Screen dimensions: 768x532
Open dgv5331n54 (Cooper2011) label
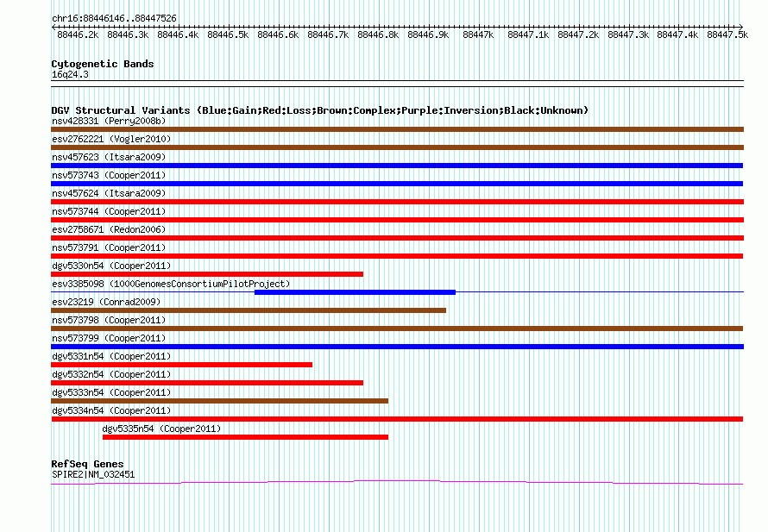click(111, 356)
